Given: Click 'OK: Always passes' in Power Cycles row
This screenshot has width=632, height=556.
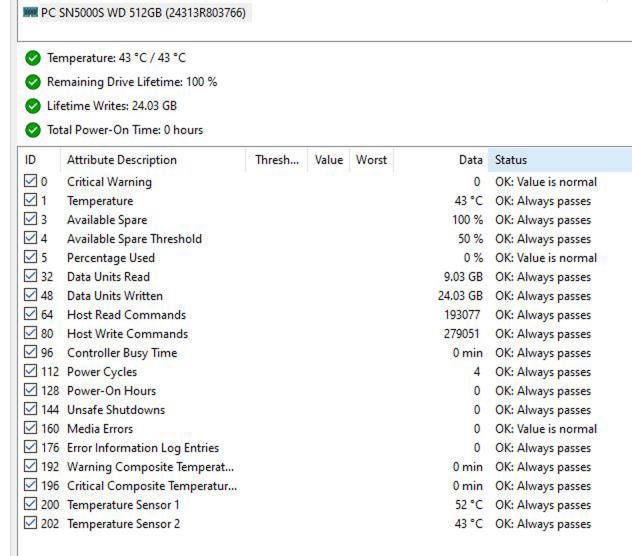Looking at the screenshot, I should (x=543, y=372).
